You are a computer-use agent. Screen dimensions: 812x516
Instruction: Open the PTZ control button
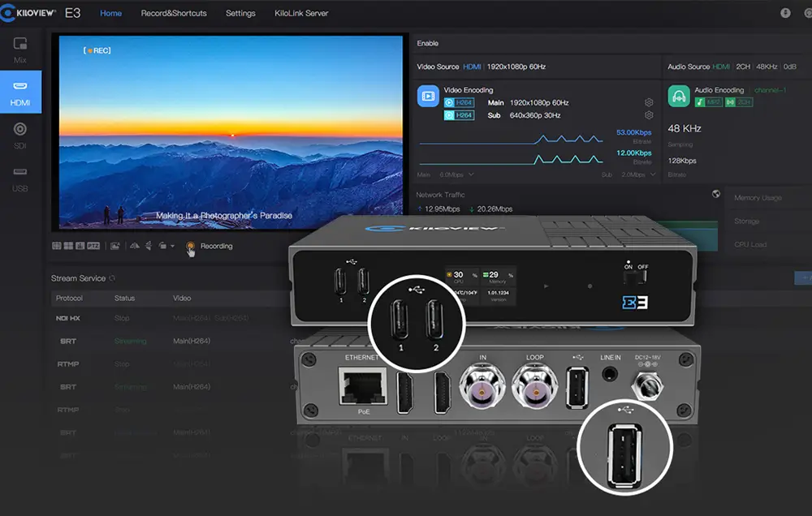coord(93,246)
